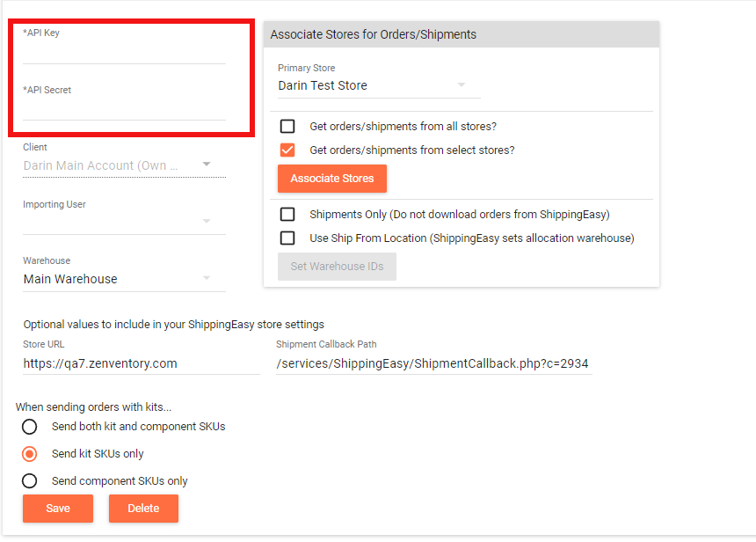
Task: Click the Shipment Callback Path field
Action: [434, 363]
